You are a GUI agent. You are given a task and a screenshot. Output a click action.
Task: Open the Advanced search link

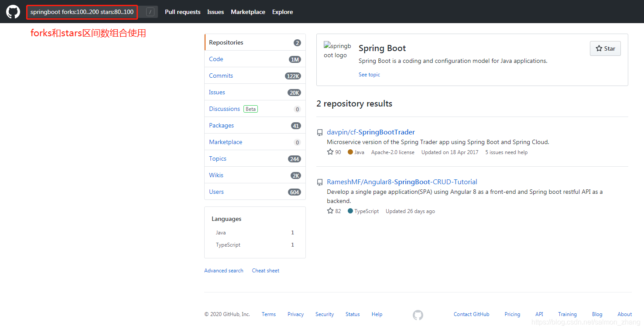[x=224, y=271]
